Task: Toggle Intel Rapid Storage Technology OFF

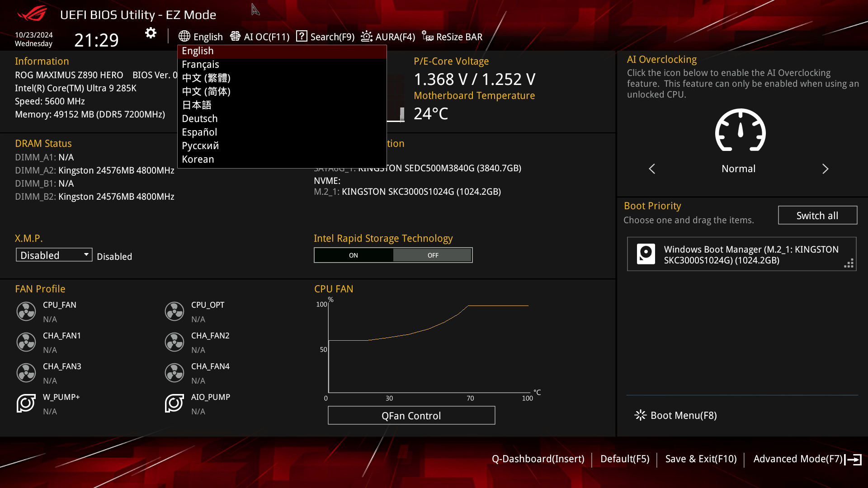Action: point(433,255)
